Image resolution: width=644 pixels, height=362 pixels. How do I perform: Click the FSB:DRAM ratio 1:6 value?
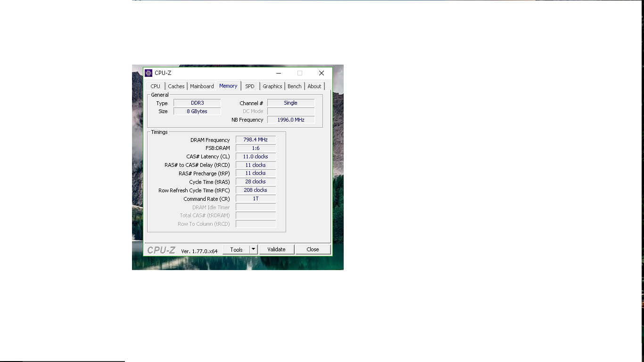pos(256,148)
